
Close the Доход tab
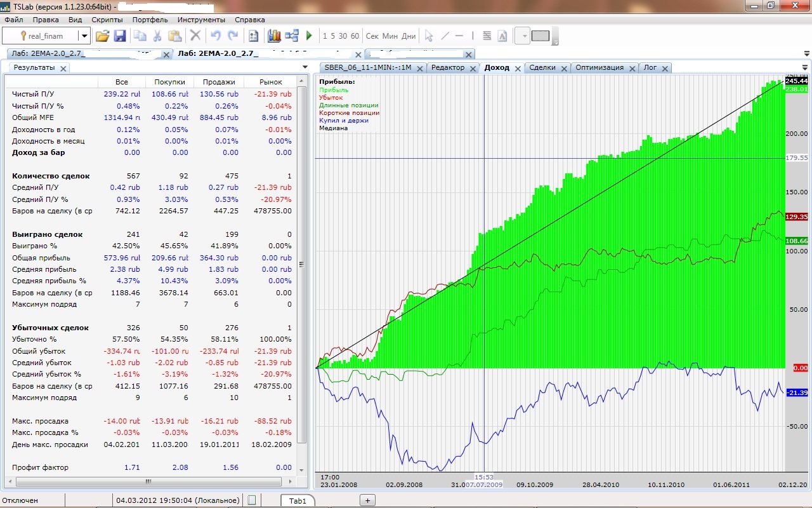tap(518, 68)
